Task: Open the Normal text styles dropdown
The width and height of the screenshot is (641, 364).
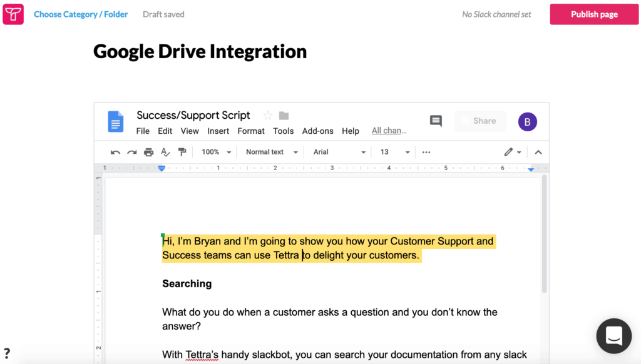Action: [x=272, y=152]
